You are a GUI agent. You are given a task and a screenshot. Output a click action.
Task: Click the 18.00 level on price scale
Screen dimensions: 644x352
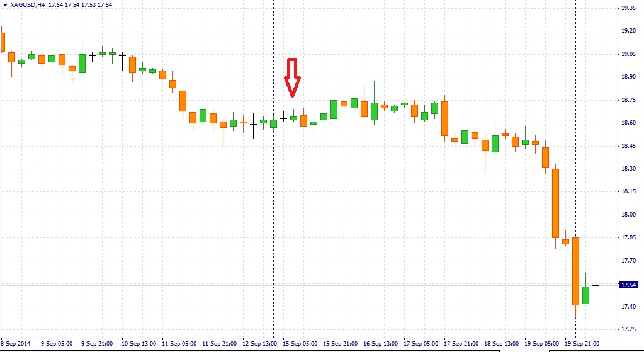point(628,215)
